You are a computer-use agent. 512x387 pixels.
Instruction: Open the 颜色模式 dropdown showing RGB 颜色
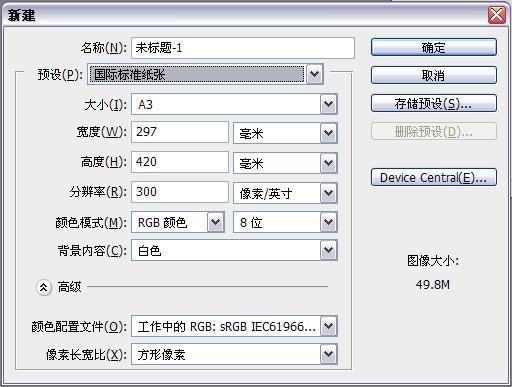point(178,222)
